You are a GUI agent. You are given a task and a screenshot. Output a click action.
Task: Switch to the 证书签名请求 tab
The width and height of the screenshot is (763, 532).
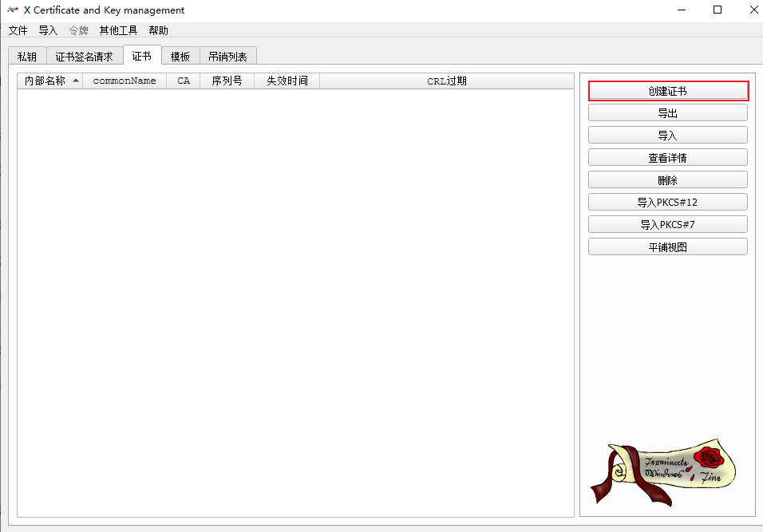pyautogui.click(x=84, y=56)
